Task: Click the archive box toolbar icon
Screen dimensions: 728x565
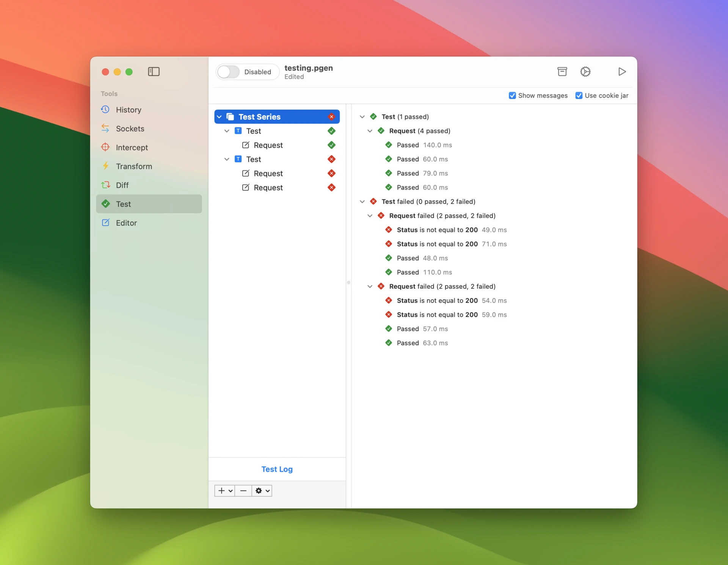Action: pyautogui.click(x=562, y=72)
